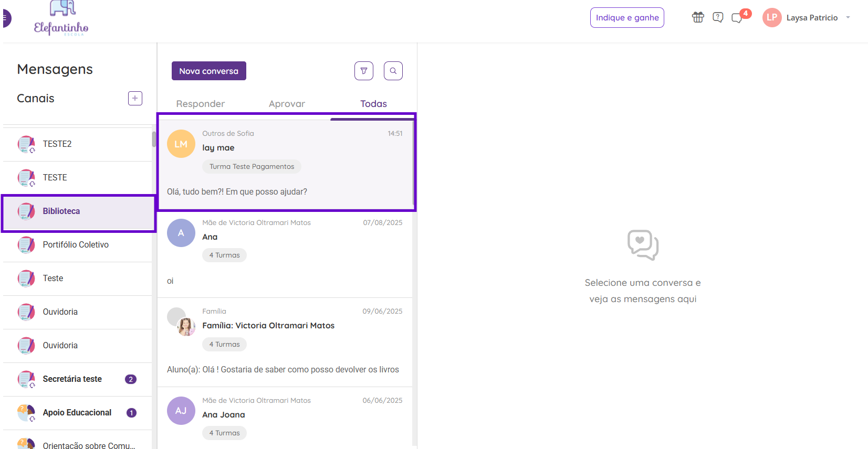Click the LP user avatar

tap(772, 17)
